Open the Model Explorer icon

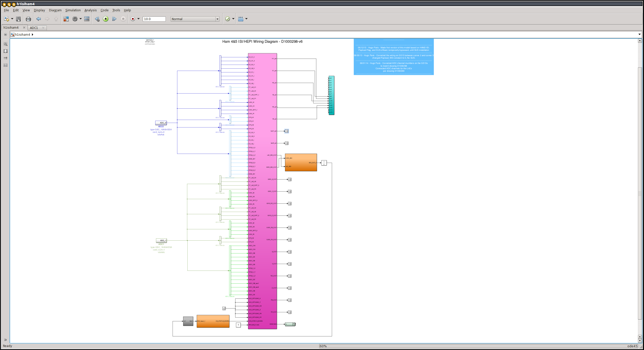coord(87,19)
